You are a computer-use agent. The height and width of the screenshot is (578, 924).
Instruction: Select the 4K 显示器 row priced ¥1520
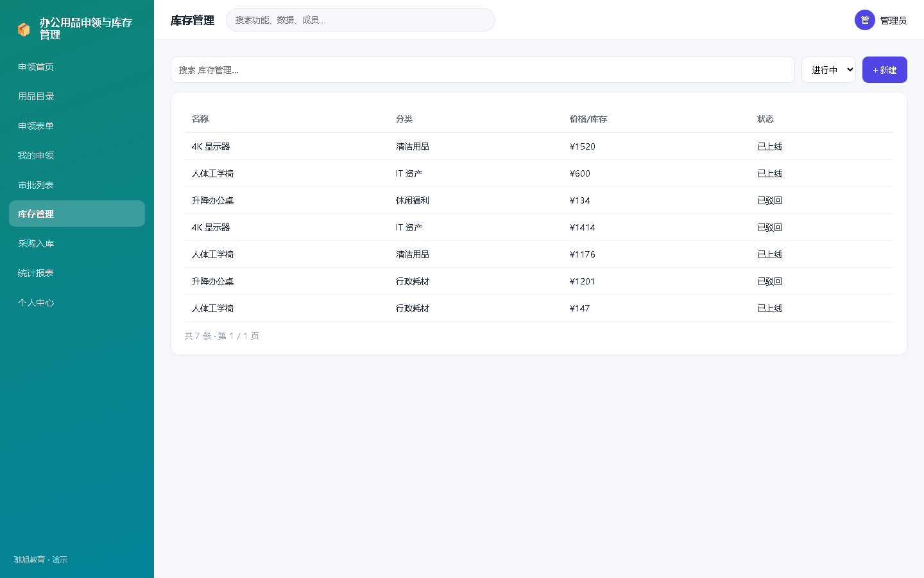[x=539, y=146]
